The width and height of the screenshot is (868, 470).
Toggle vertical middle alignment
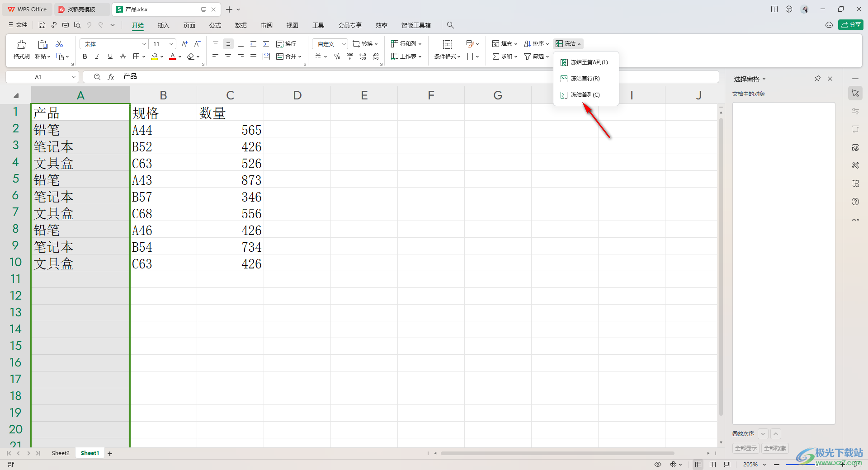click(228, 44)
